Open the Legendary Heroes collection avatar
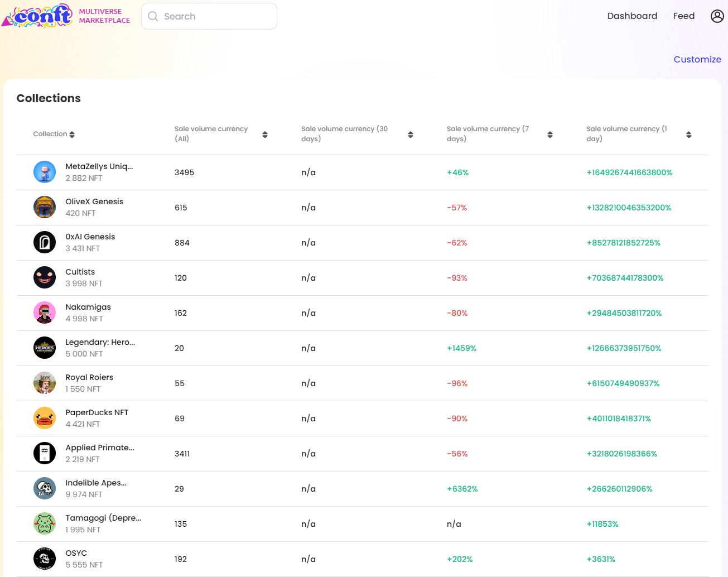 [x=45, y=348]
